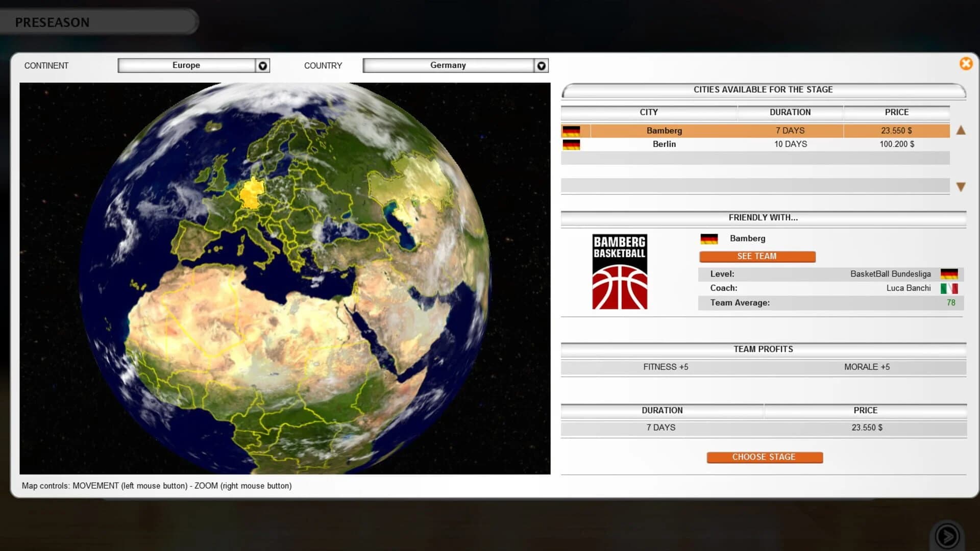The image size is (980, 551).
Task: Click the scrollbar track right of the city list
Action: coord(960,158)
